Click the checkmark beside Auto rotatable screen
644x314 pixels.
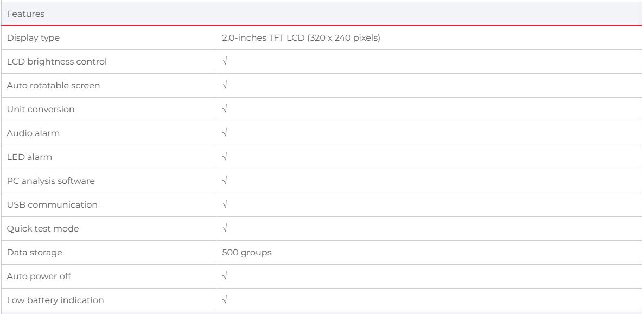tap(225, 86)
